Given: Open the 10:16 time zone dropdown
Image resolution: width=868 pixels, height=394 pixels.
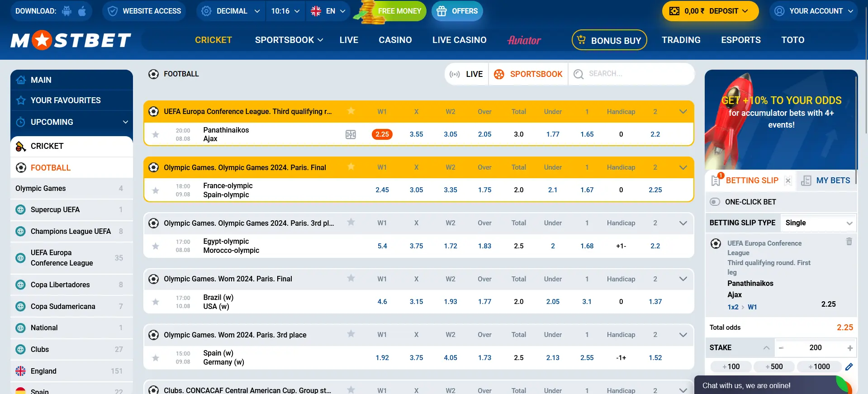Looking at the screenshot, I should tap(285, 11).
